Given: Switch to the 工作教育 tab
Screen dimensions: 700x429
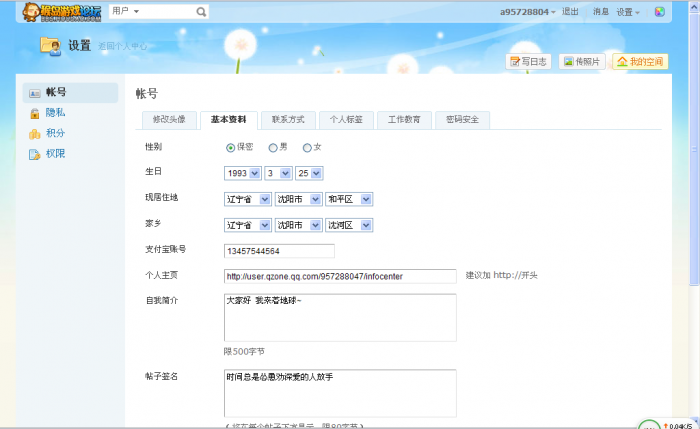Looking at the screenshot, I should pos(404,120).
